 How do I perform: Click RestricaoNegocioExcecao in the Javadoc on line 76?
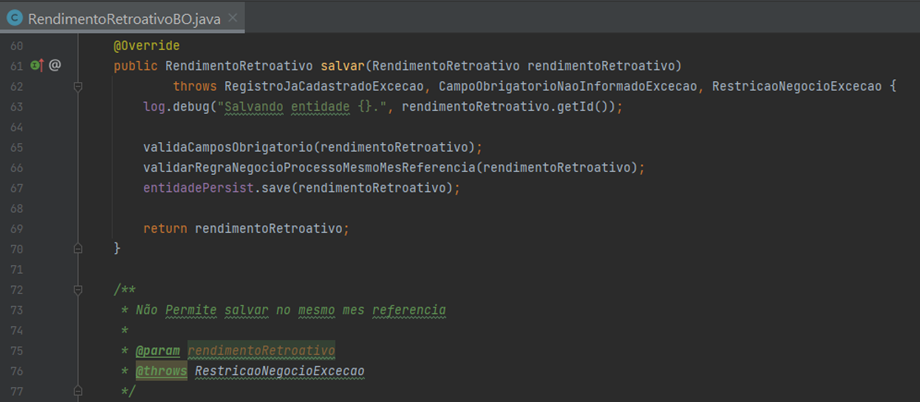point(279,371)
